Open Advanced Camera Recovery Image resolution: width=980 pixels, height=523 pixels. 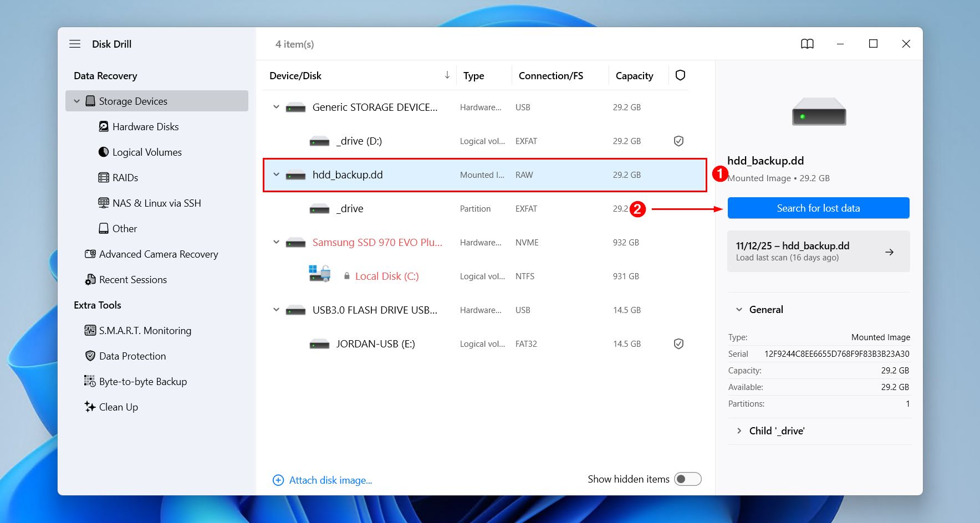(x=158, y=254)
